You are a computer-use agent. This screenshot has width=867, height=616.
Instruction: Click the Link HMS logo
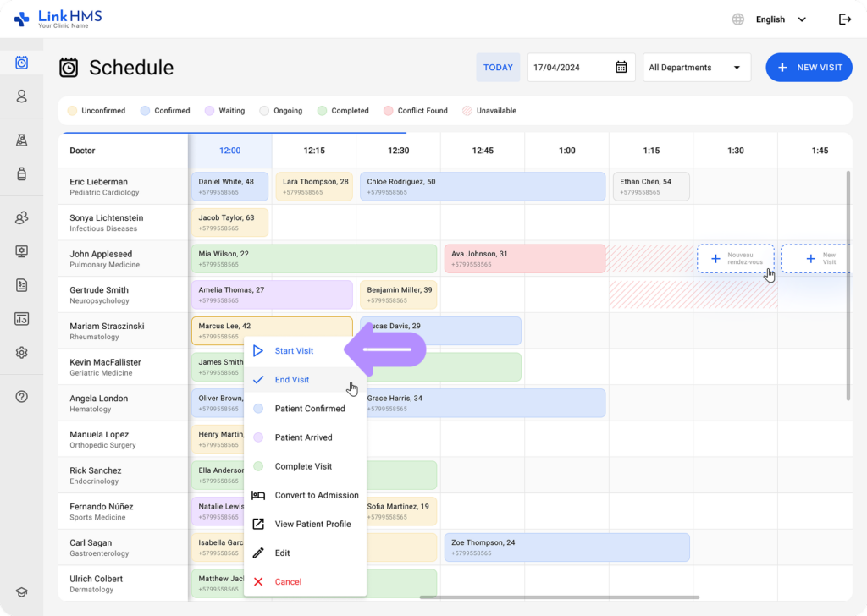[x=58, y=19]
